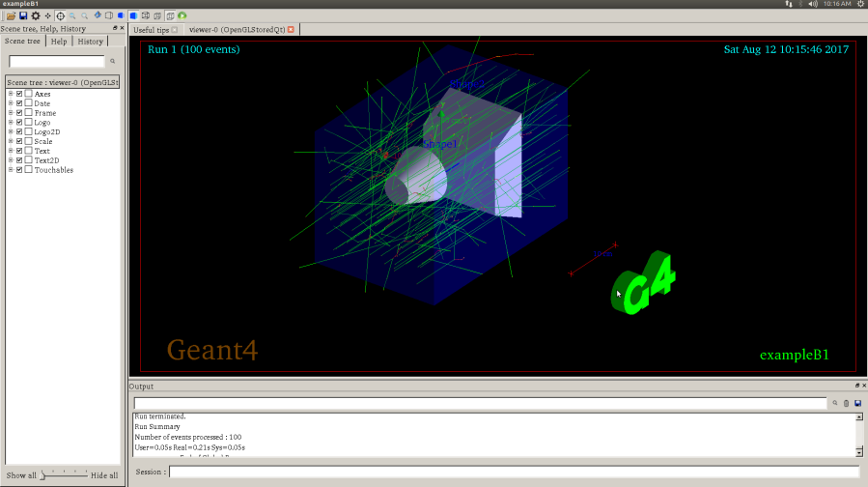Select the Move arrows tool
The image size is (868, 487).
(x=47, y=16)
